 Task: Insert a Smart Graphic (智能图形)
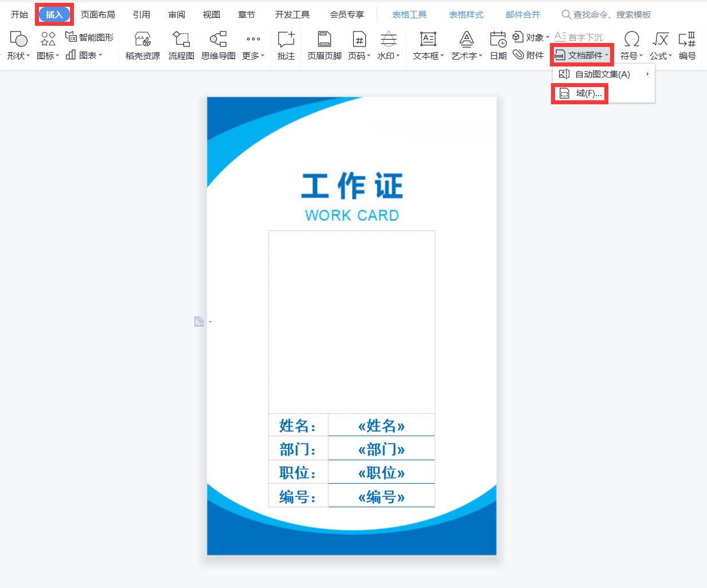tap(89, 37)
